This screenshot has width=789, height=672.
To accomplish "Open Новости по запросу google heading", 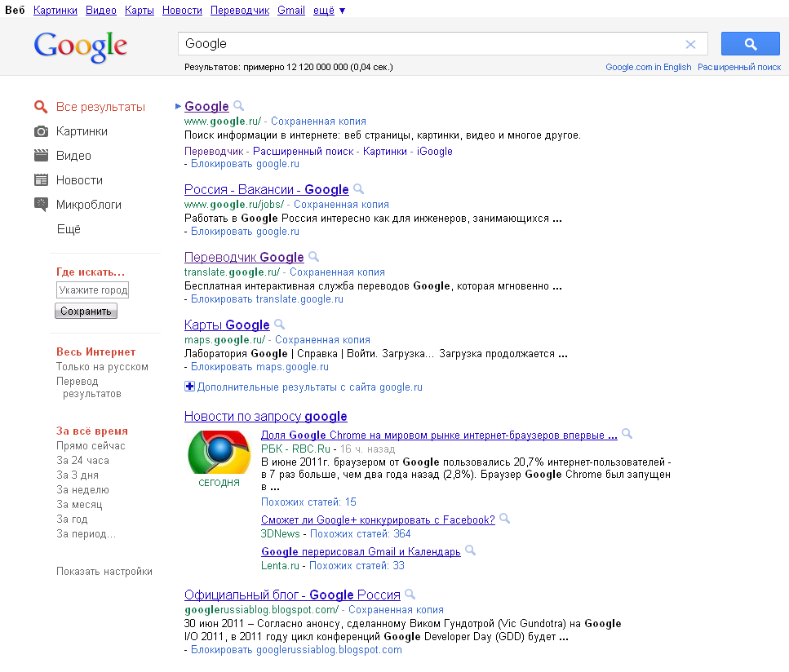I will [x=266, y=416].
